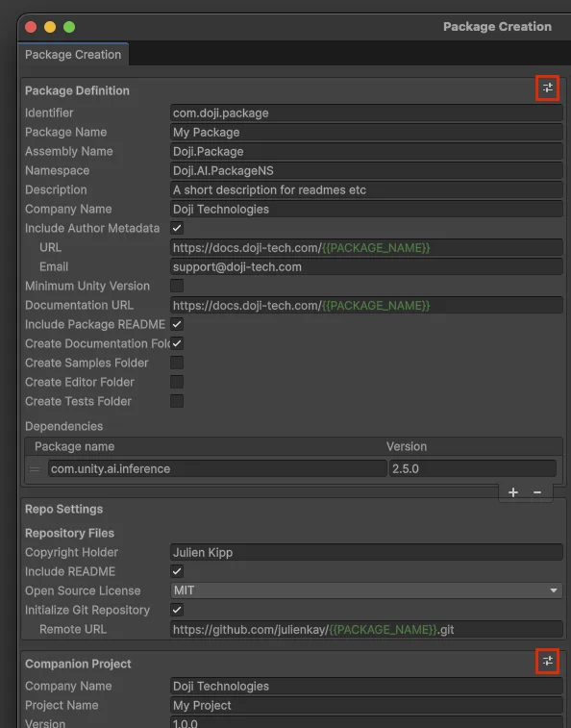Edit Project Name field My Project

366,705
